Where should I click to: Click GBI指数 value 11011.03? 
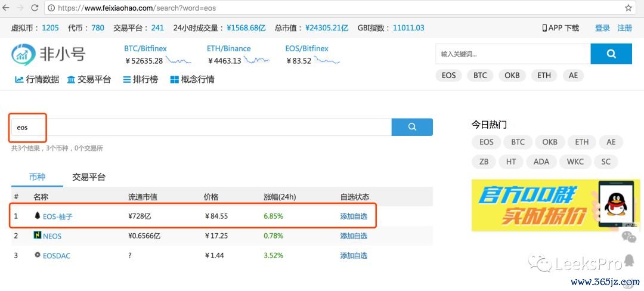408,28
